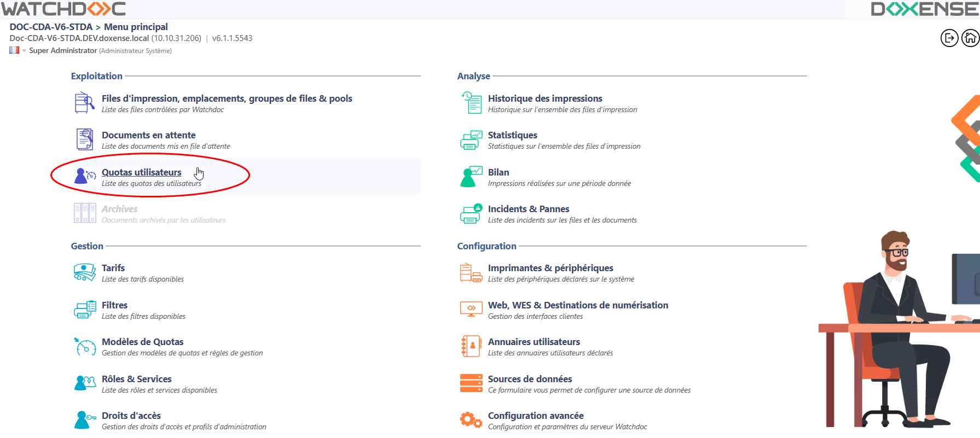Open Modèles de Quotas
The height and width of the screenshot is (438, 980).
(x=142, y=342)
